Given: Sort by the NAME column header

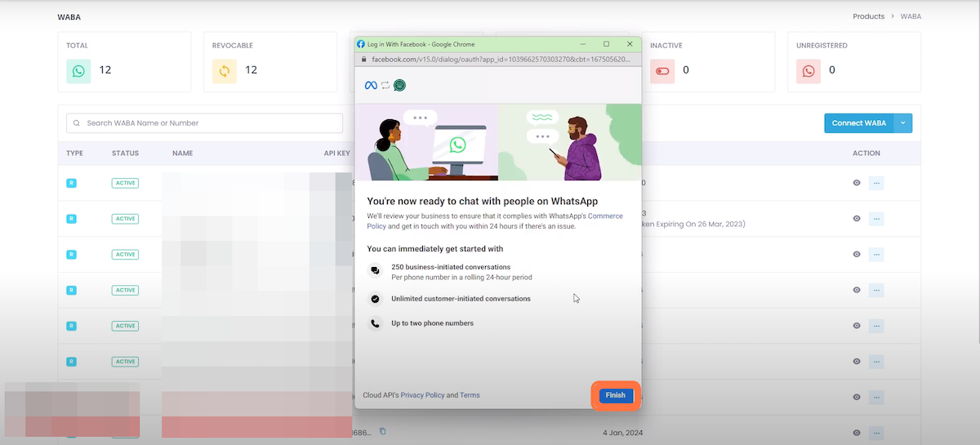Looking at the screenshot, I should click(182, 154).
